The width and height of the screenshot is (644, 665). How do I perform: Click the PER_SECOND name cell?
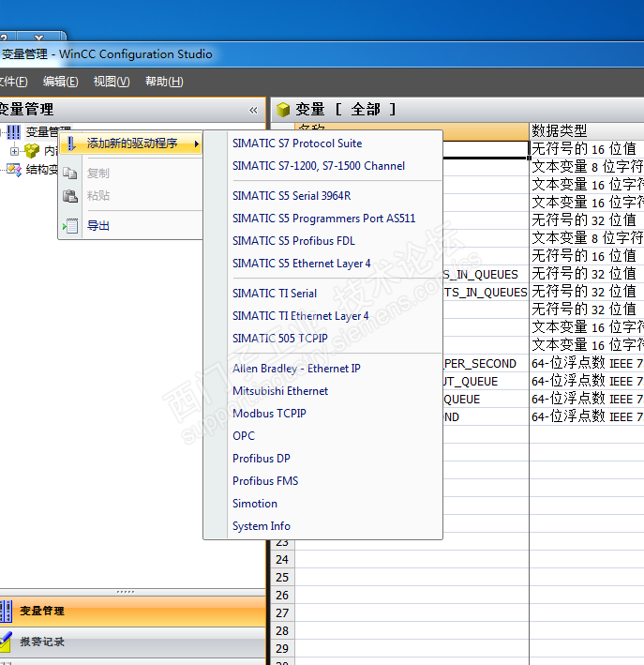click(x=485, y=364)
